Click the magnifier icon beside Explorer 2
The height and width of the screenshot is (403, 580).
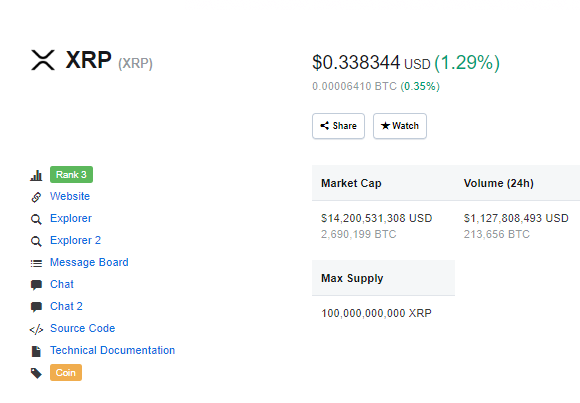(36, 241)
